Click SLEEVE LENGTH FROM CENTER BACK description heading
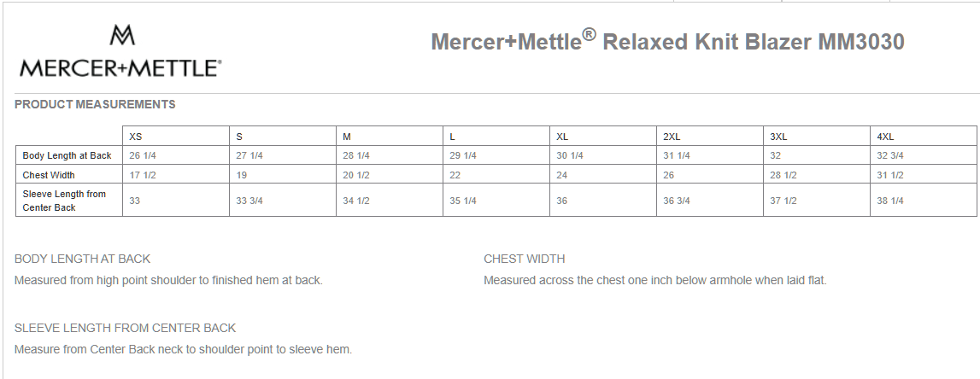 (x=125, y=328)
